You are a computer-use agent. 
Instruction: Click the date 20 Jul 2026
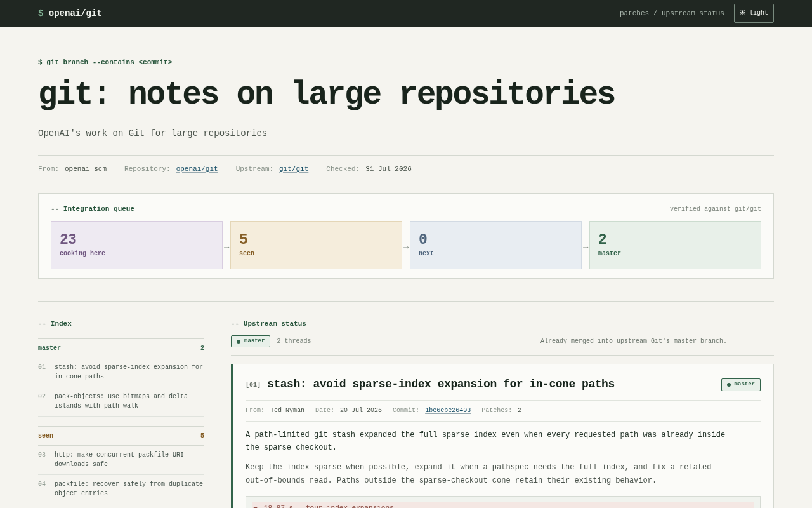click(361, 411)
